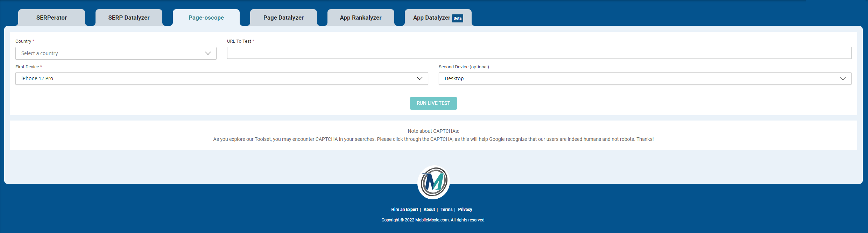Viewport: 868px width, 233px height.
Task: Click the 'Second Device (optional)' label
Action: point(464,67)
